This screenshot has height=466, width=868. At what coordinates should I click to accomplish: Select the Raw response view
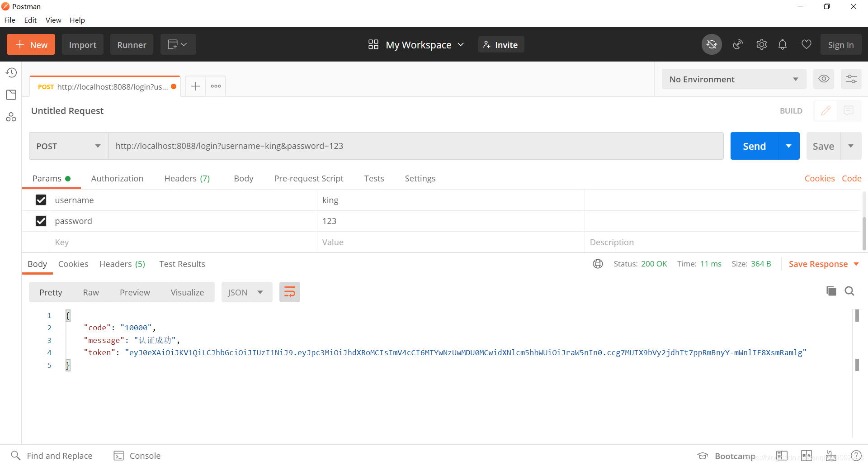[x=91, y=292]
